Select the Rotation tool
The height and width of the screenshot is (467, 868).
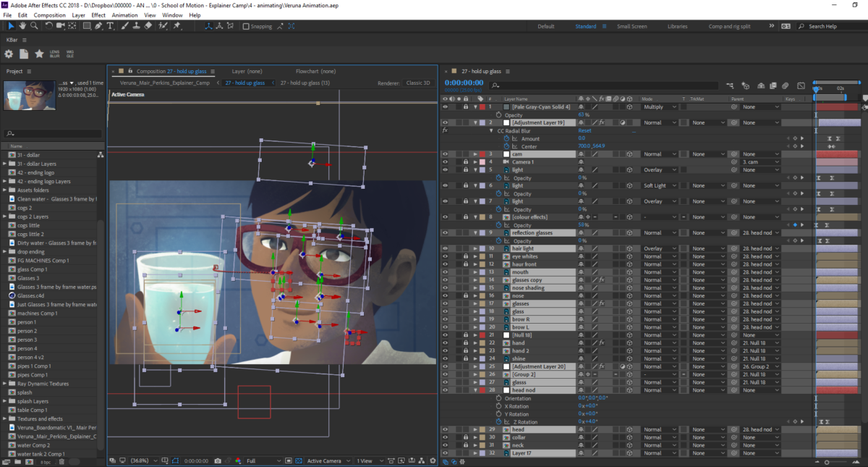click(49, 26)
